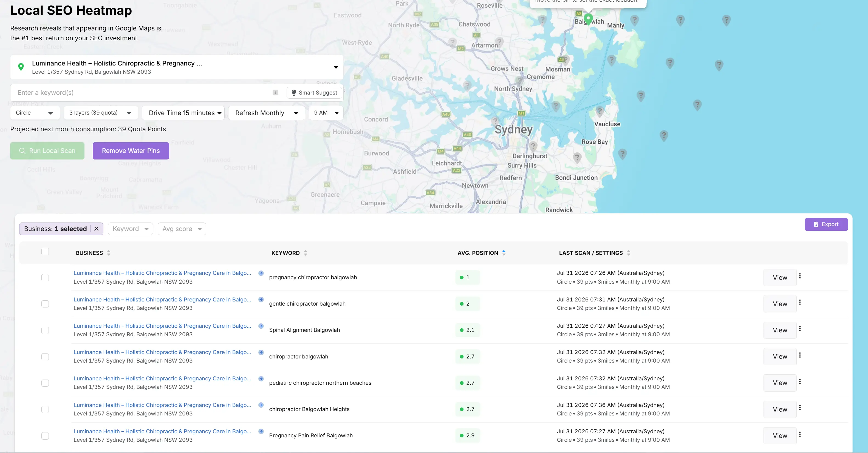View the Spinal Alignment Balgowlah scan
The image size is (868, 453).
[x=780, y=331]
